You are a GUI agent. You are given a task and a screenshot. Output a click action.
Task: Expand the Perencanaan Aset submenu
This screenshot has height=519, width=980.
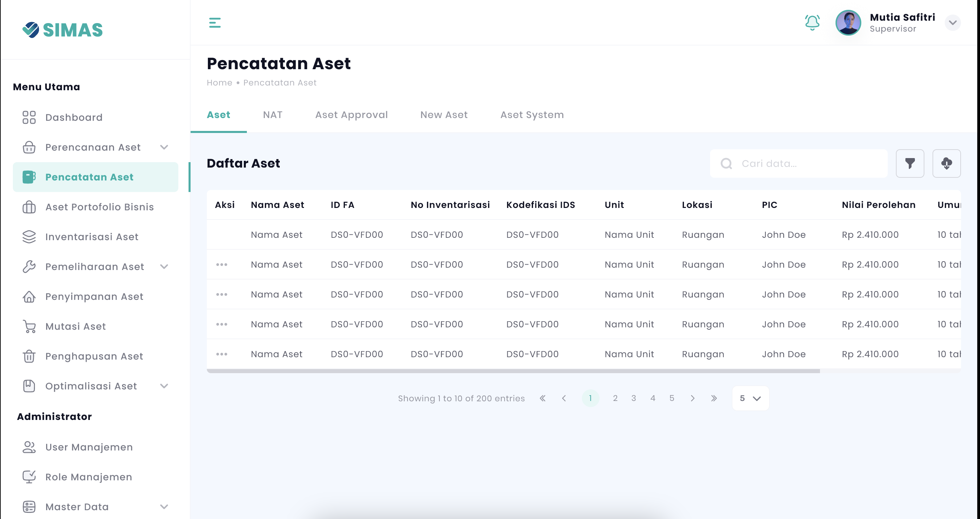pyautogui.click(x=164, y=147)
